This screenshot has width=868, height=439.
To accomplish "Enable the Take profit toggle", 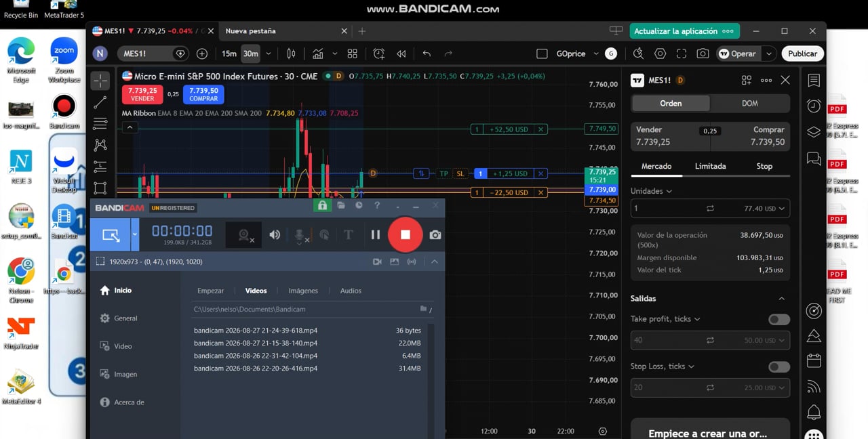I will point(779,319).
